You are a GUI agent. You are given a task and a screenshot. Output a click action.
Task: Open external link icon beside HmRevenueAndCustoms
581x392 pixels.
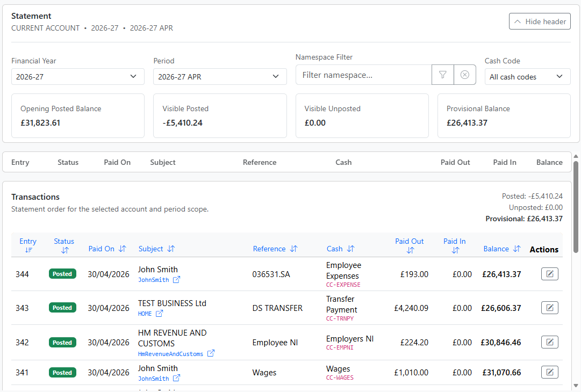click(211, 353)
